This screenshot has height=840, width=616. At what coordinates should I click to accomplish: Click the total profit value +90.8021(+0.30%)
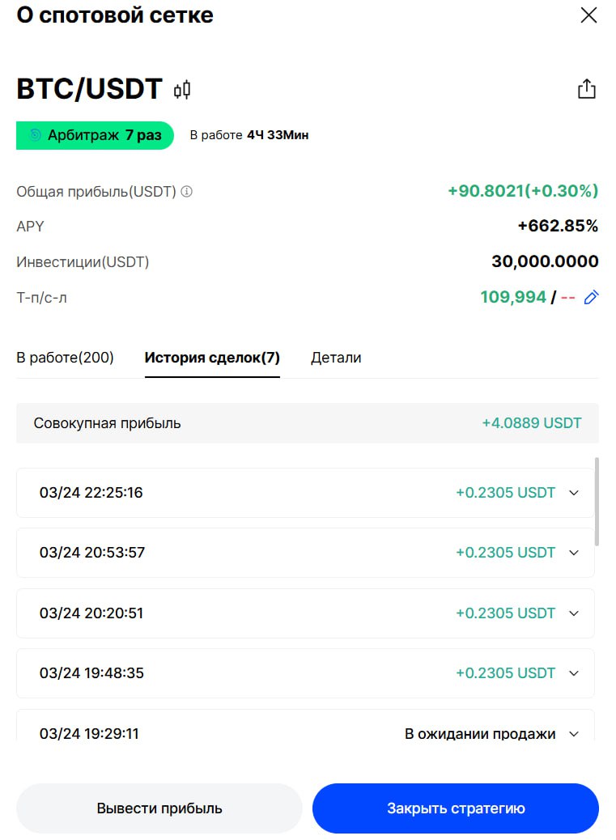click(523, 191)
